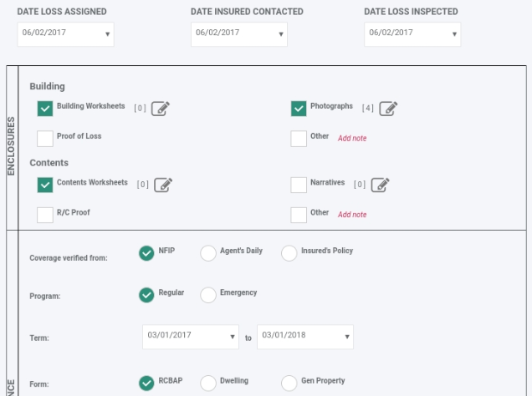Image resolution: width=532 pixels, height=396 pixels.
Task: Open the Date Insured Contacted dropdown
Action: 239,33
